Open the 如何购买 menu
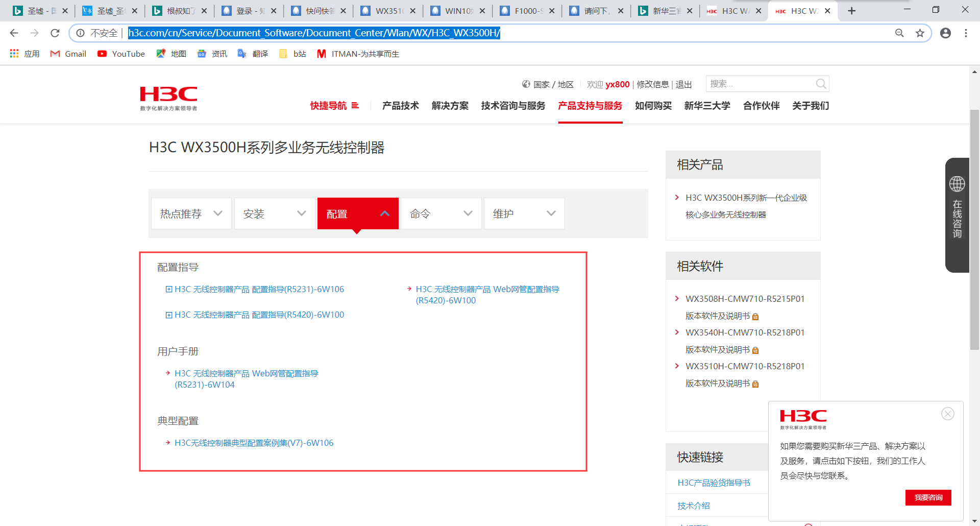 coord(653,106)
